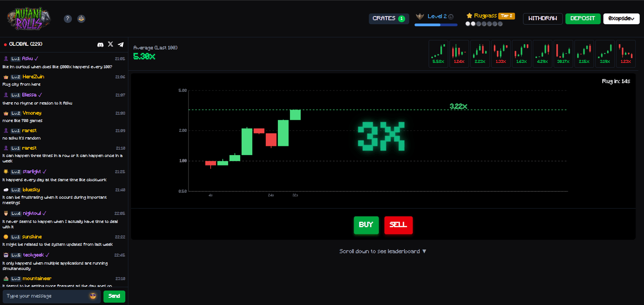Open the 30.17x past game thumbnail
Viewport: 644px width, 305px height.
point(563,54)
